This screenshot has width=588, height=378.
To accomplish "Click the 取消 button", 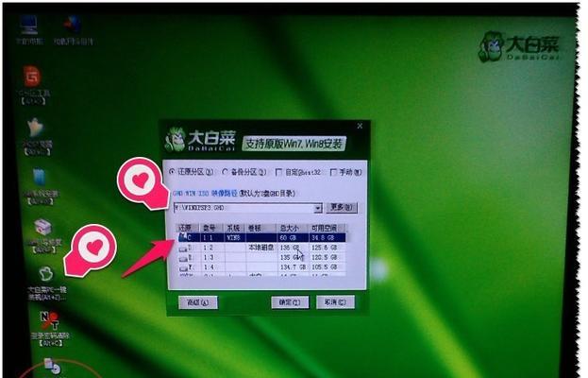I will (x=335, y=302).
